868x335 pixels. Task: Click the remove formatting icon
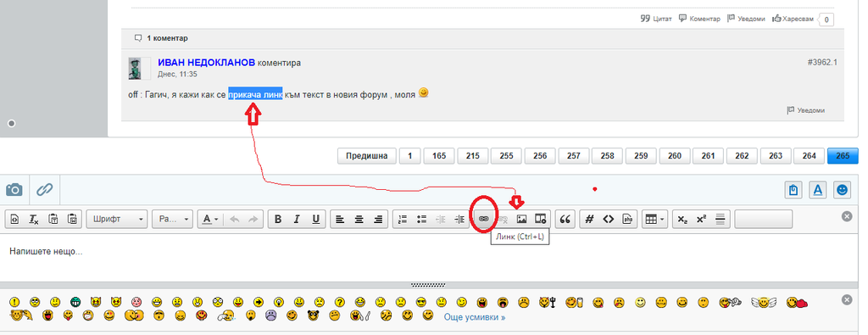pyautogui.click(x=34, y=219)
